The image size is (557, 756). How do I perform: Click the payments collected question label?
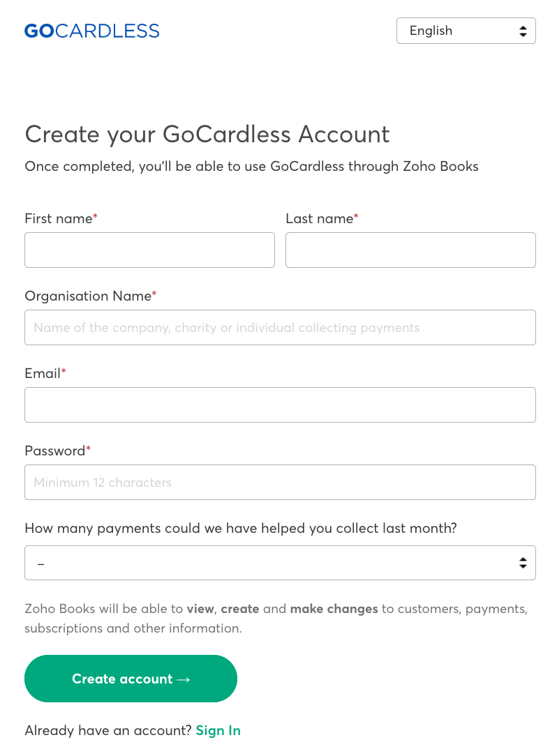point(241,528)
